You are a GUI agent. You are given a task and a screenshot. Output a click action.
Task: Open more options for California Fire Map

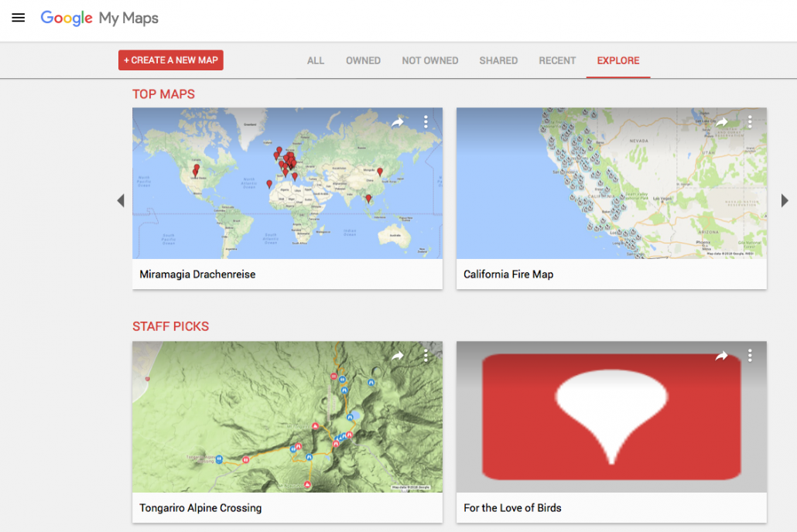pyautogui.click(x=750, y=122)
